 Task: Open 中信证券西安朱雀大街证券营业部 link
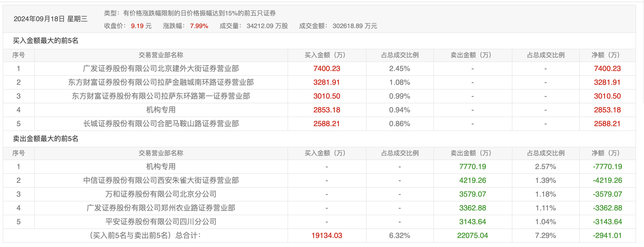161,180
